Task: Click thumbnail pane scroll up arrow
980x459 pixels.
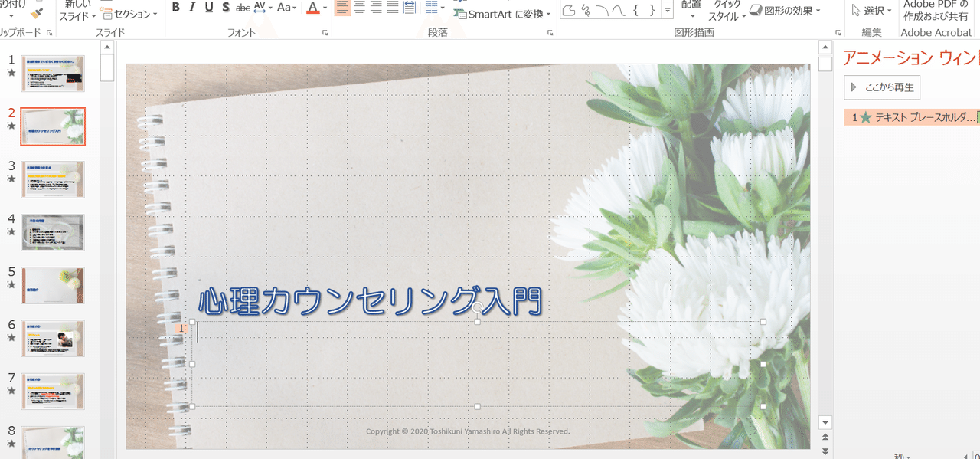Action: tap(107, 48)
